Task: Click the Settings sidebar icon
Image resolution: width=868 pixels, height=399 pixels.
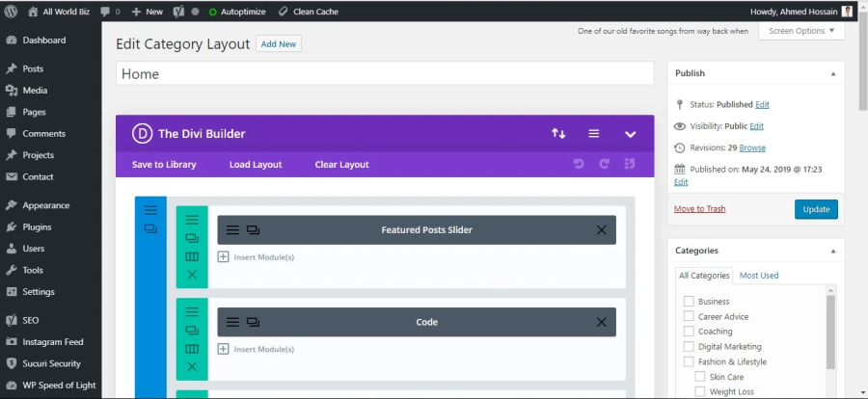Action: 11,292
